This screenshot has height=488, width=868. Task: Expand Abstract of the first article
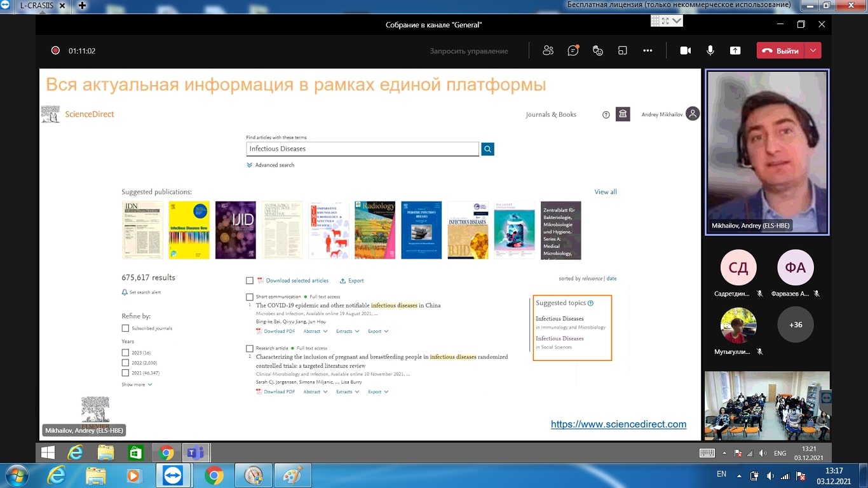click(x=315, y=331)
